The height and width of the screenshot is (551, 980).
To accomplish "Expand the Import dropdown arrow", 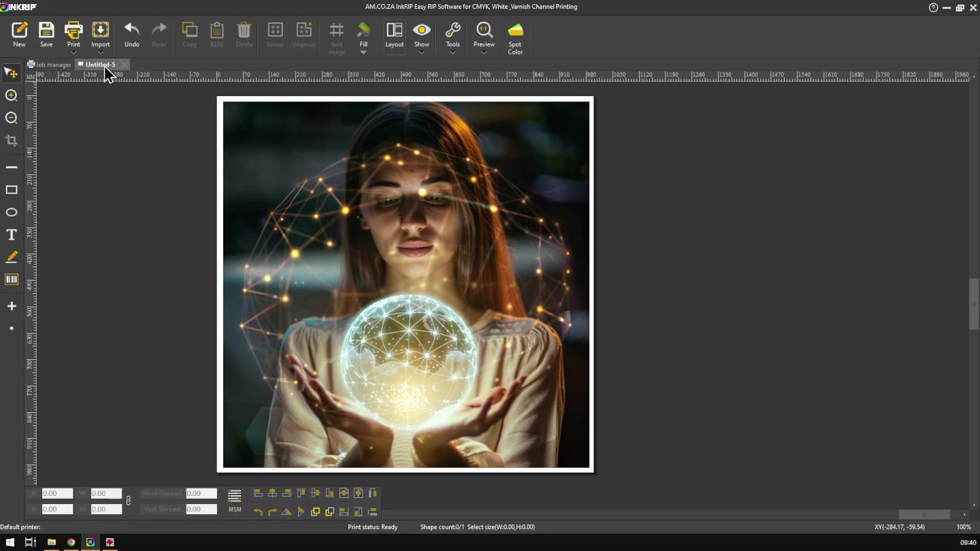I will pos(100,52).
